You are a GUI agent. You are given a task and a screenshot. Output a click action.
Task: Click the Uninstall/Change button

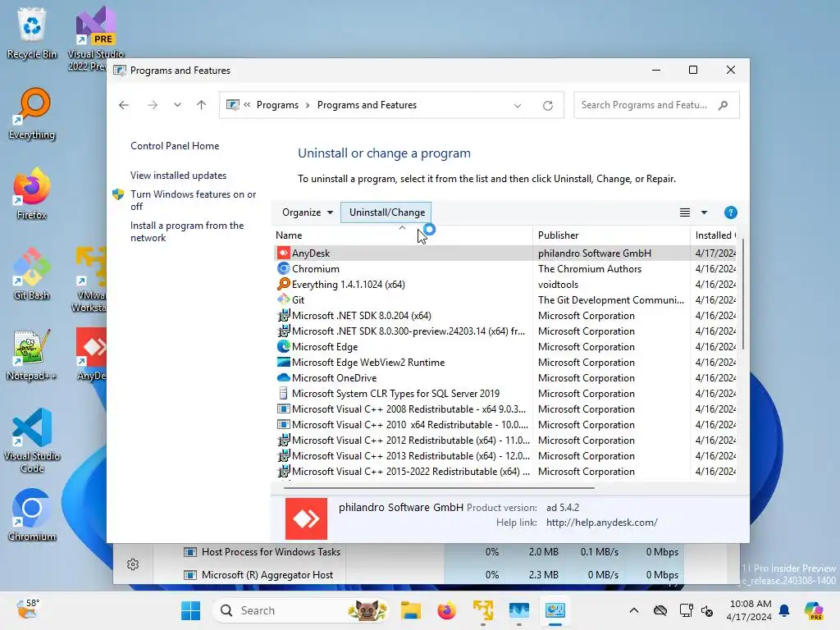387,212
